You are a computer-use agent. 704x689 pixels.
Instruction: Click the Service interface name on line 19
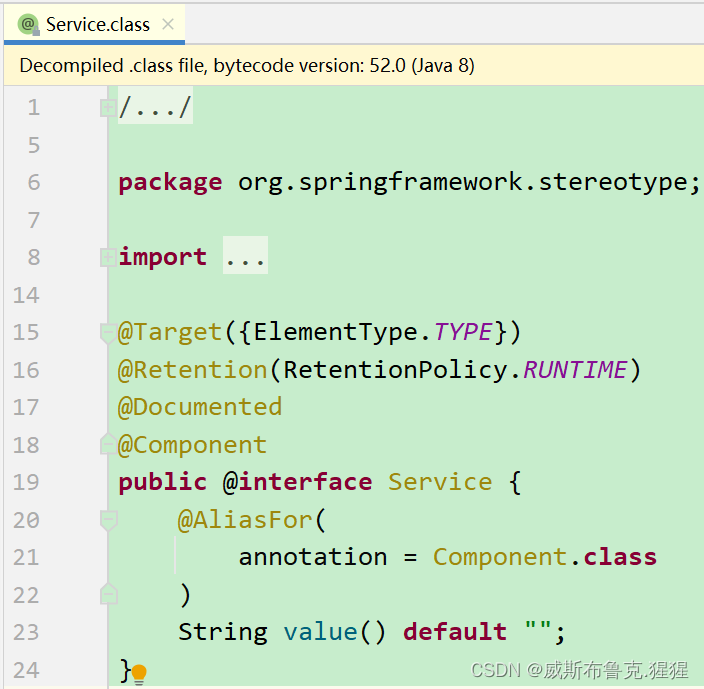[x=440, y=482]
